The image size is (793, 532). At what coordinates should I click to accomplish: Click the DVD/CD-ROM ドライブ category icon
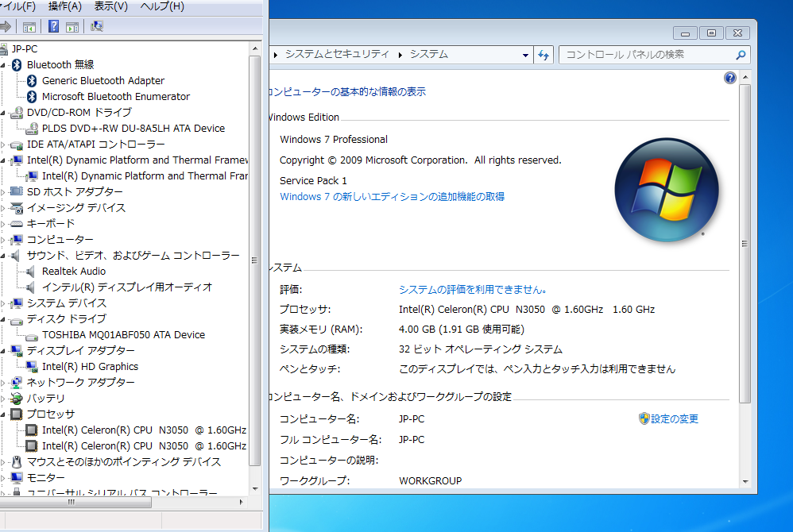pyautogui.click(x=17, y=112)
